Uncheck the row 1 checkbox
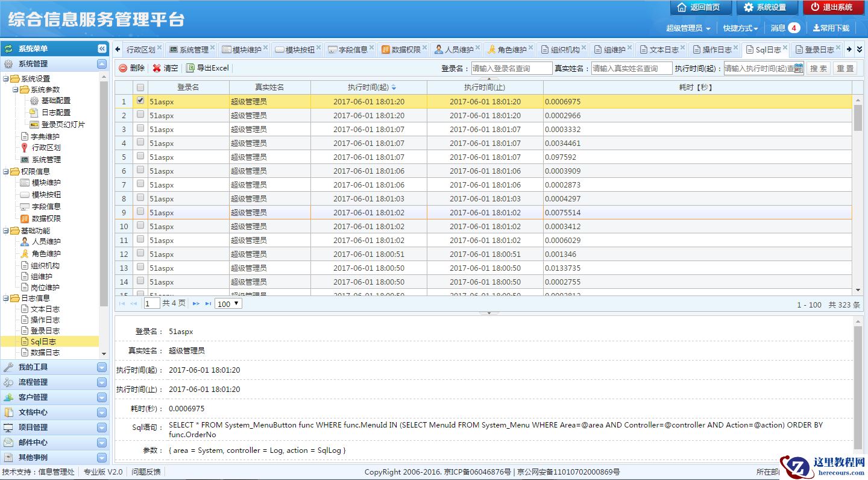 (x=140, y=101)
